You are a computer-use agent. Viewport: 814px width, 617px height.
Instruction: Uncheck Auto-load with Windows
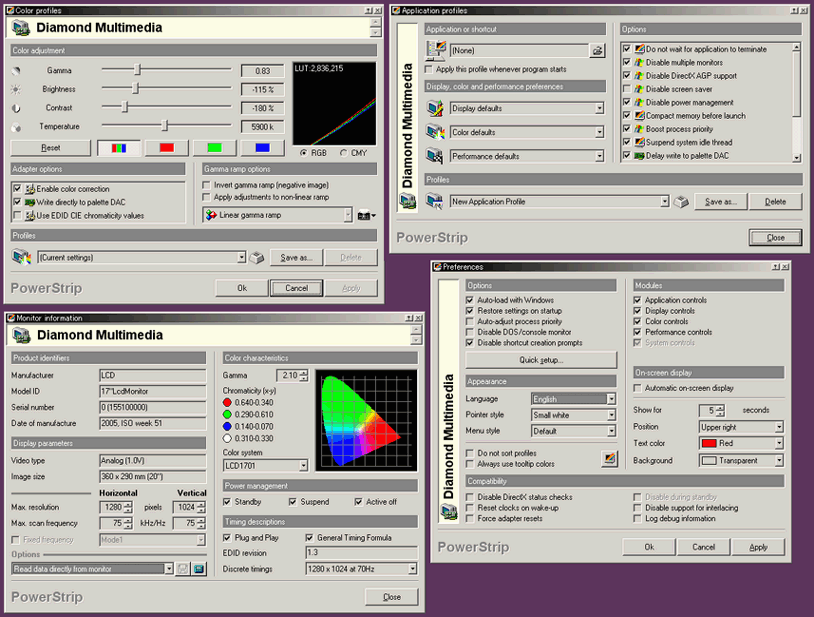click(x=471, y=300)
